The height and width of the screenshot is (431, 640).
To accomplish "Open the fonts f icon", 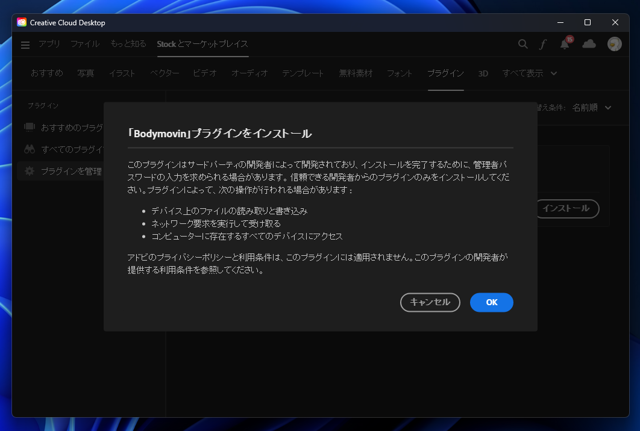I will (543, 44).
